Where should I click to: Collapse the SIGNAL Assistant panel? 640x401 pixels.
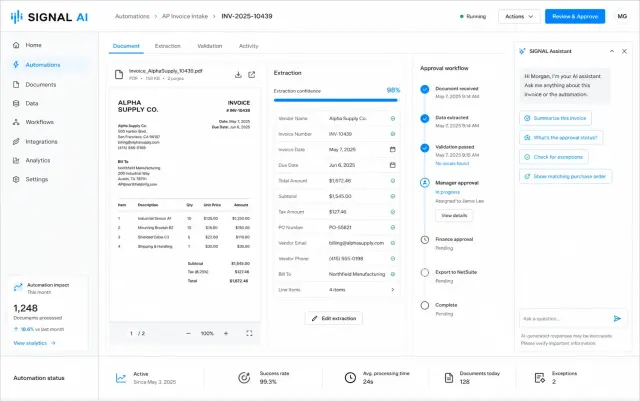click(611, 51)
